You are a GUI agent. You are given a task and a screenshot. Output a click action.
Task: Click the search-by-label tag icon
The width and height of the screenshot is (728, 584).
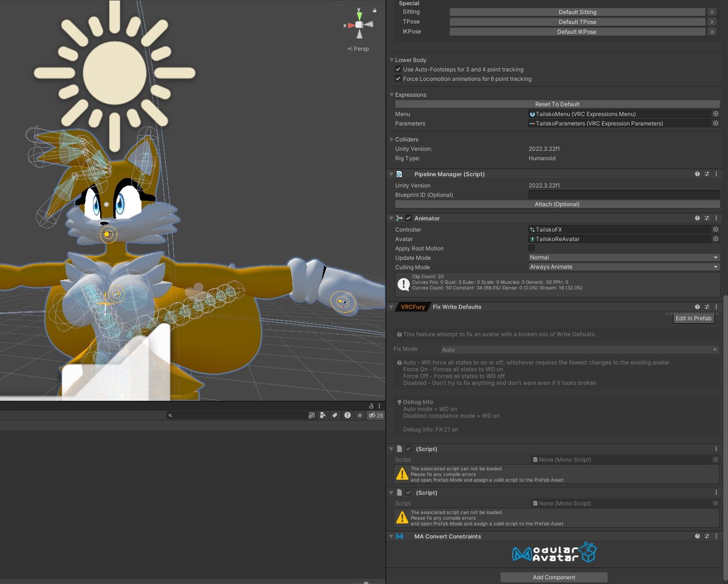click(x=335, y=415)
